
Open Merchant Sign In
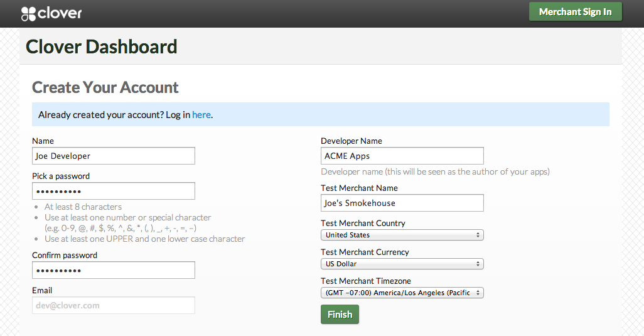pyautogui.click(x=576, y=12)
